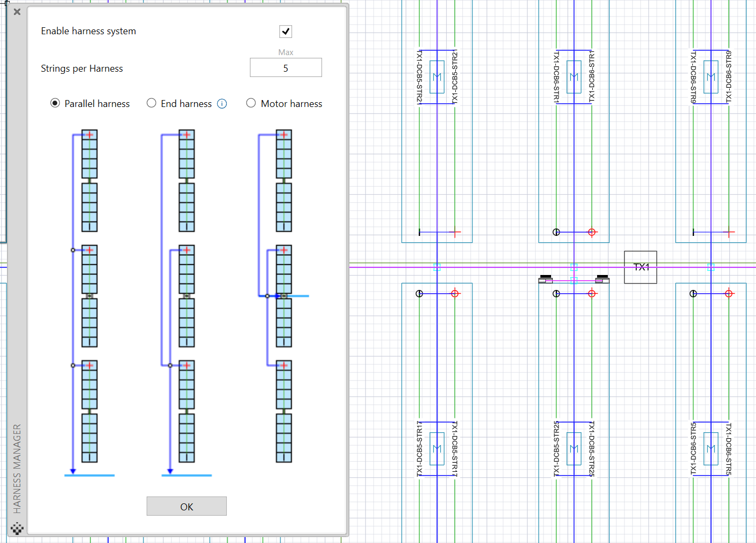Image resolution: width=756 pixels, height=543 pixels.
Task: Click the Harness Manager grip icon
Action: 17,529
